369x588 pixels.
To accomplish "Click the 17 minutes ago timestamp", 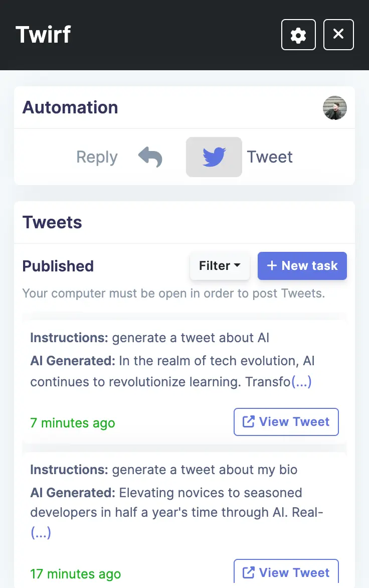I will pyautogui.click(x=75, y=573).
